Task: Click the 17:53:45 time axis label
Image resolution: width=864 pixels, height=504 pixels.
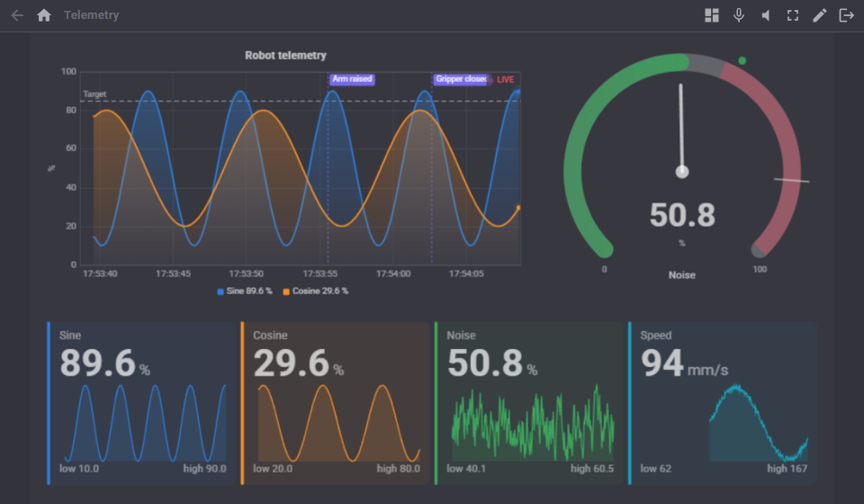Action: tap(173, 274)
